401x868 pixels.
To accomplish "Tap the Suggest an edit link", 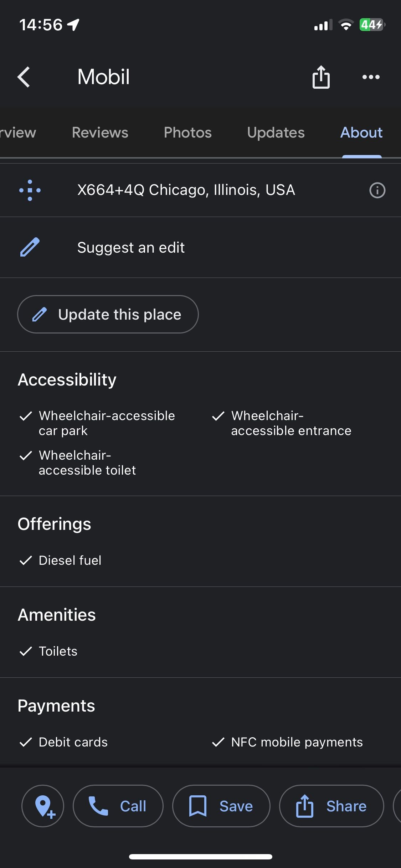I will (x=131, y=247).
